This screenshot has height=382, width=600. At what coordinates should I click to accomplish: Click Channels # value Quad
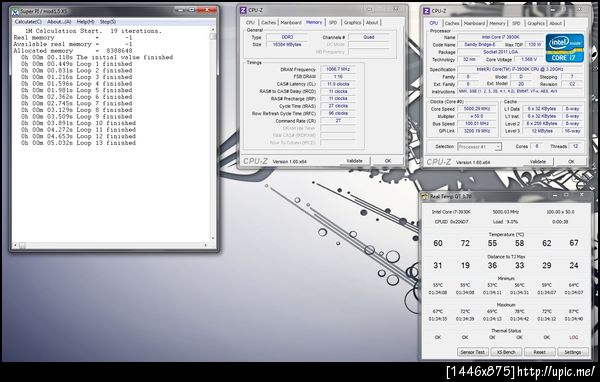coord(369,37)
